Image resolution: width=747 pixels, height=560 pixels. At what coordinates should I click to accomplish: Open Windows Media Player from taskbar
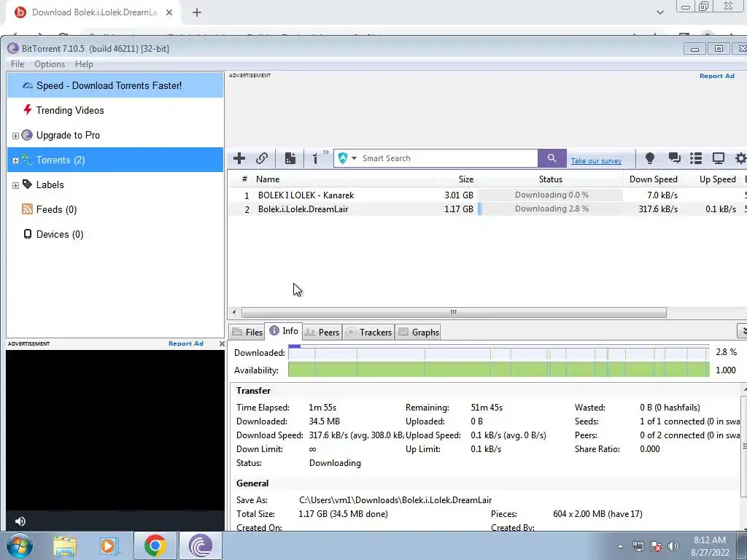109,545
